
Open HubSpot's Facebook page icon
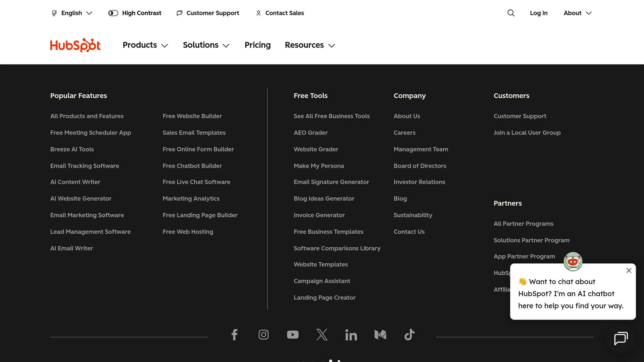tap(234, 335)
